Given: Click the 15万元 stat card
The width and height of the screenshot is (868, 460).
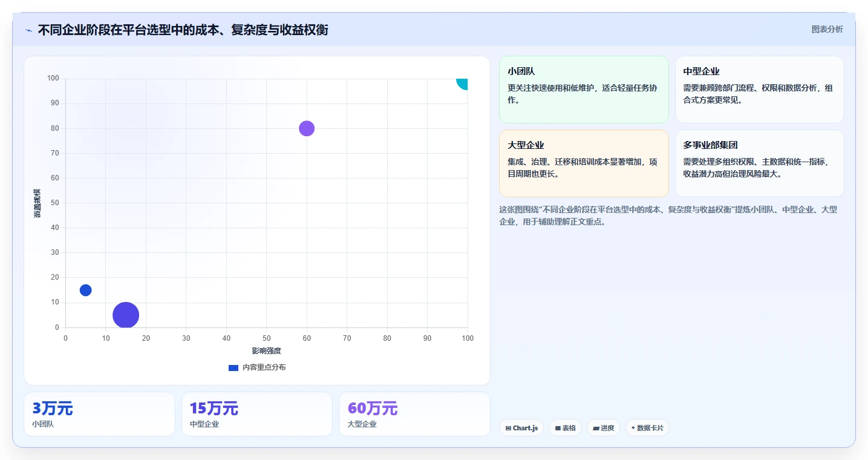Looking at the screenshot, I should [x=257, y=414].
